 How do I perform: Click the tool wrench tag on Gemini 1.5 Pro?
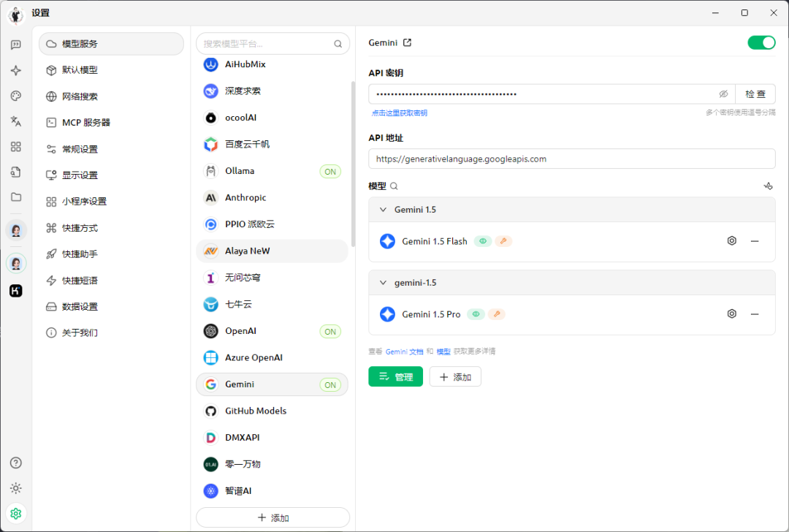[497, 314]
